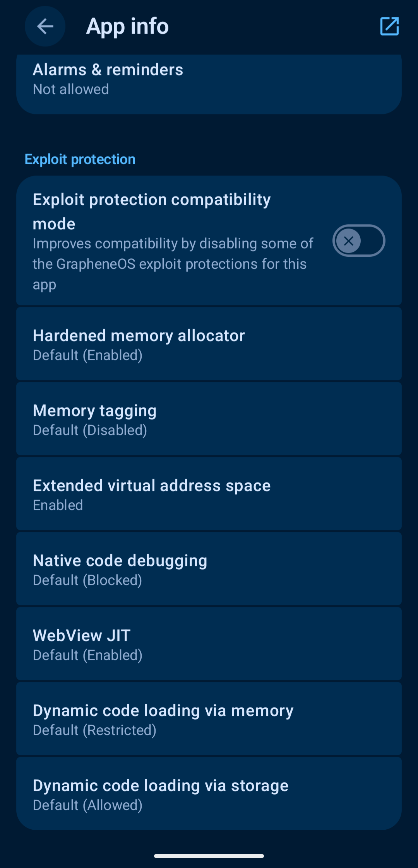Tap 'Default (Disabled)' memory tagging status
Viewport: 418px width, 868px height.
coord(90,430)
